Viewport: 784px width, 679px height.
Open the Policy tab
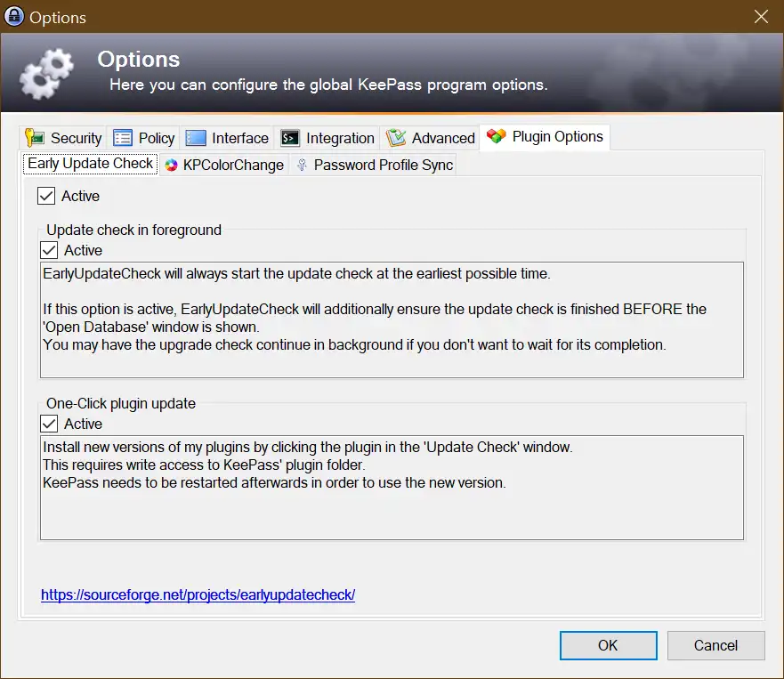click(x=144, y=138)
